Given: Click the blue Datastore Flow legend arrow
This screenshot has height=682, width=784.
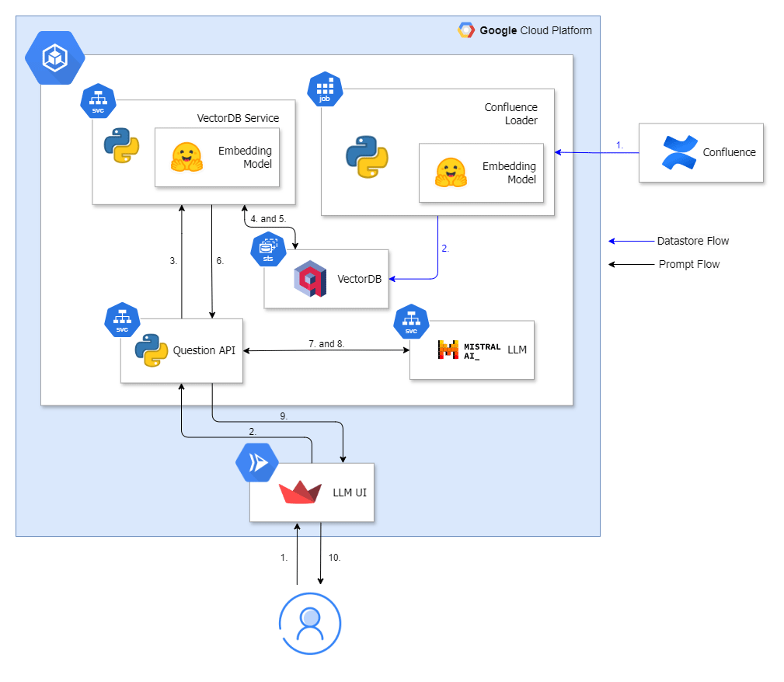Looking at the screenshot, I should tap(631, 241).
